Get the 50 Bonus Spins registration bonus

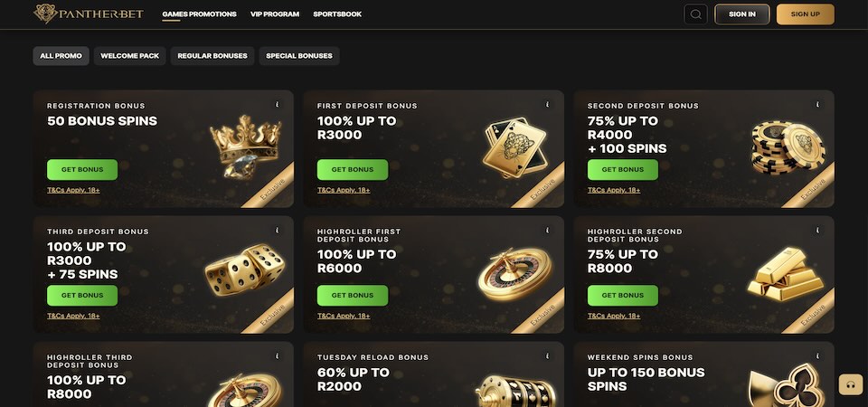click(82, 169)
